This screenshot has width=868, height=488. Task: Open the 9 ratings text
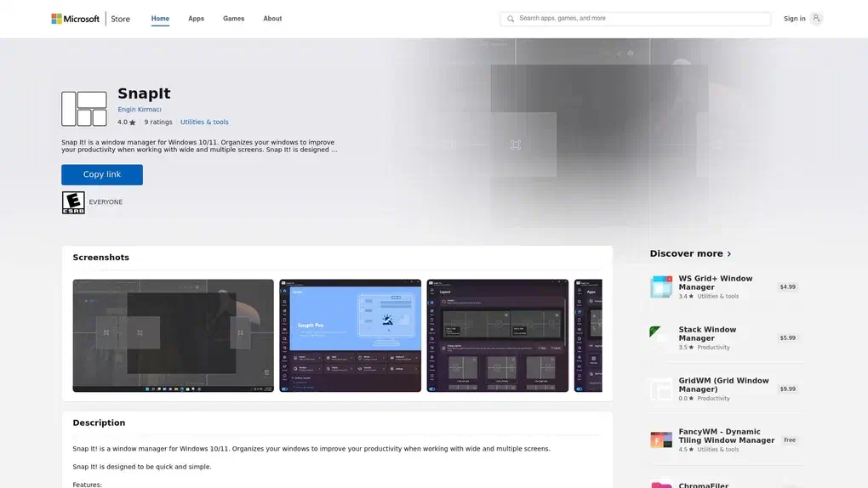[x=158, y=122]
